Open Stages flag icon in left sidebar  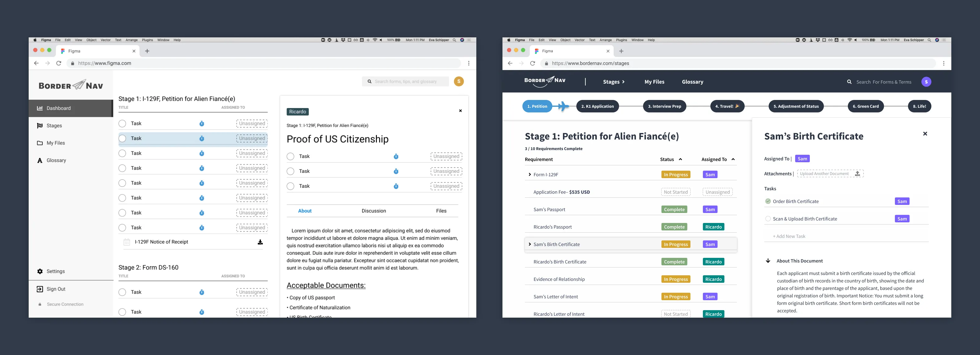tap(40, 126)
